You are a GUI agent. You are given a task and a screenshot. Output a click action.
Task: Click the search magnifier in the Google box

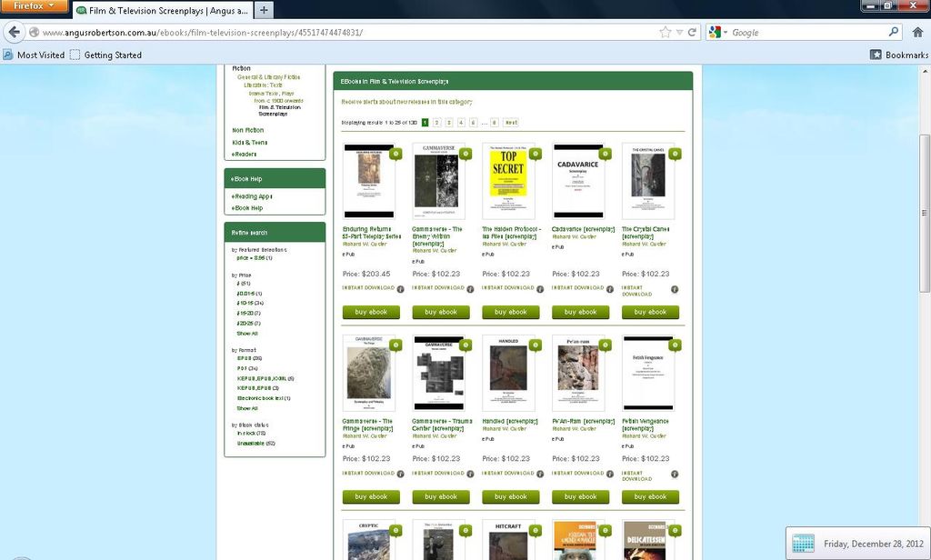tap(893, 32)
